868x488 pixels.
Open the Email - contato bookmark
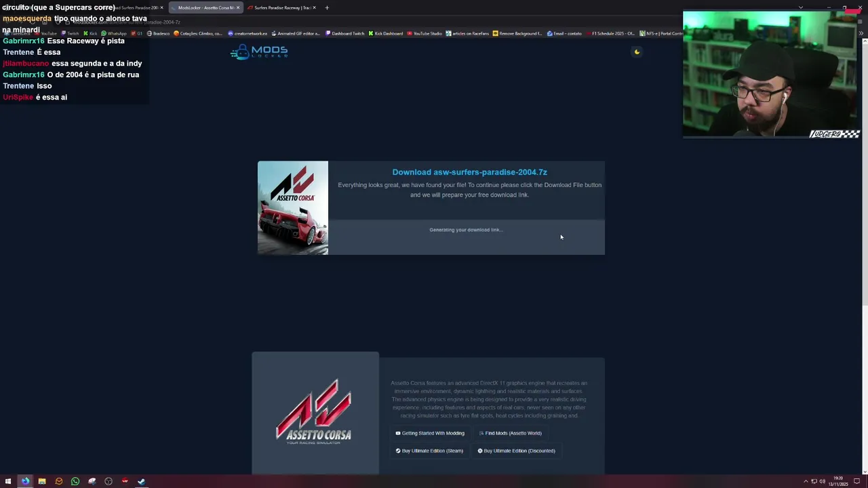[564, 33]
